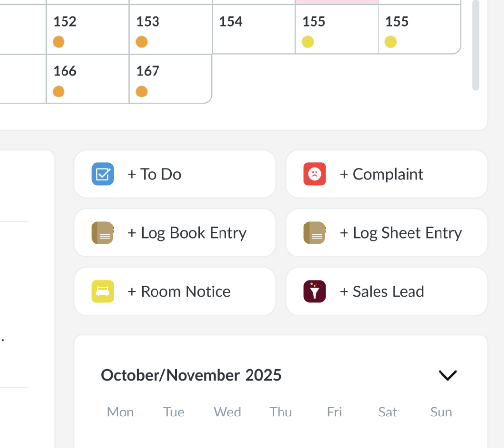Add a new Sales Lead
The height and width of the screenshot is (448, 504).
[x=387, y=291]
